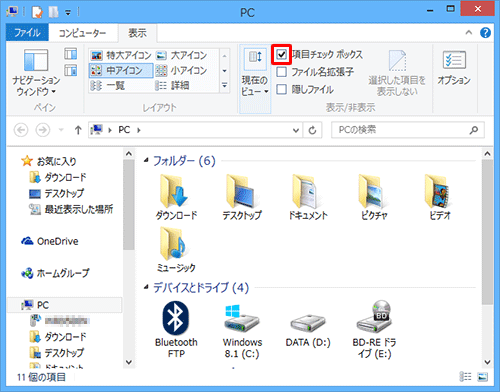Switch to the コンピューター ribbon tab
This screenshot has height=392, width=500.
click(82, 33)
